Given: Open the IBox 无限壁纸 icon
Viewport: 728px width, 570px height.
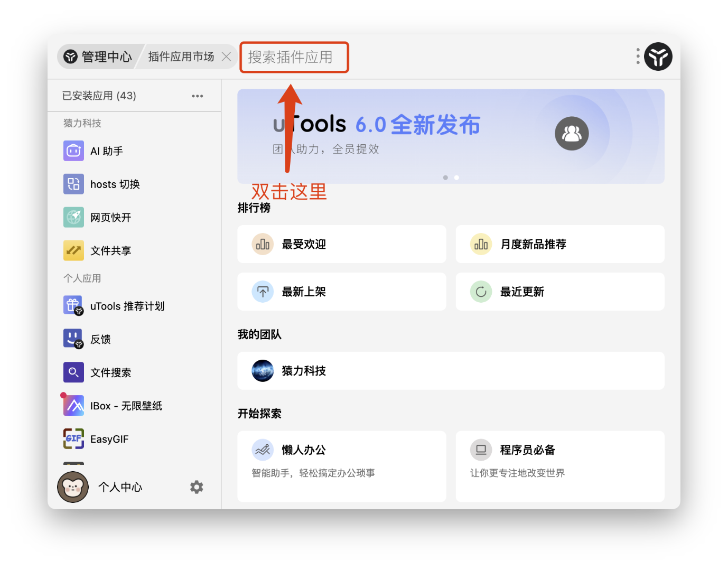Looking at the screenshot, I should pyautogui.click(x=73, y=406).
